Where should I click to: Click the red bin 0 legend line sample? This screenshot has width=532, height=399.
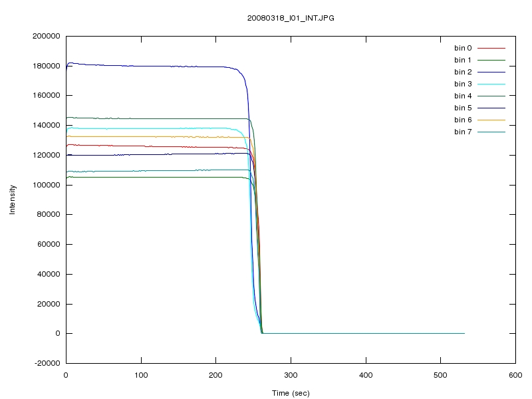coord(491,48)
